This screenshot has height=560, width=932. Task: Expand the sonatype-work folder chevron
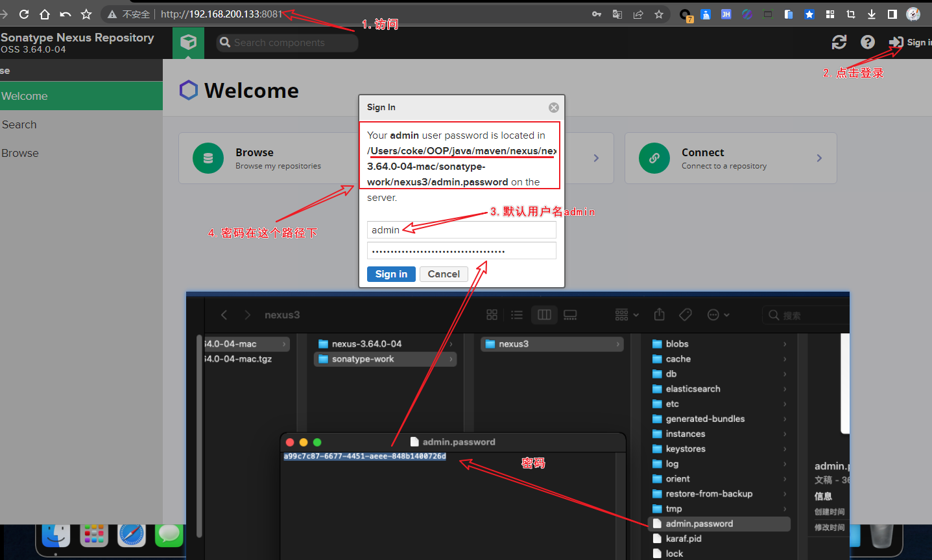(451, 359)
